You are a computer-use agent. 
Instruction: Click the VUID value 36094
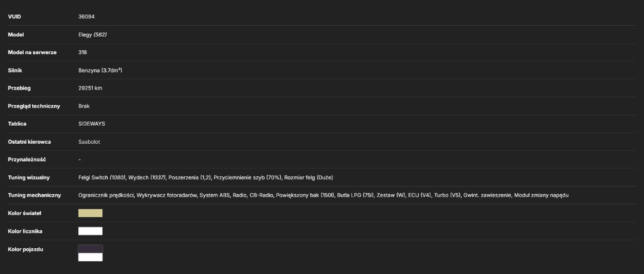[87, 17]
